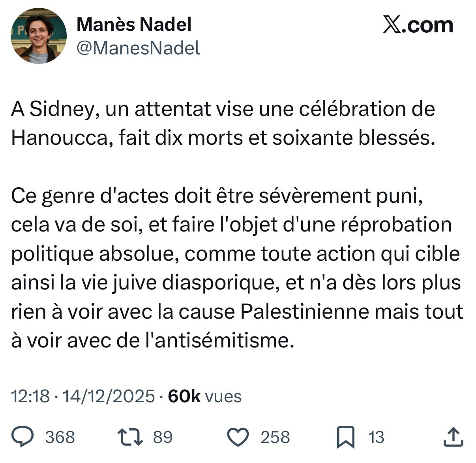This screenshot has height=463, width=476.
Task: Bookmark this tweet via the bookmark icon
Action: coord(345,437)
